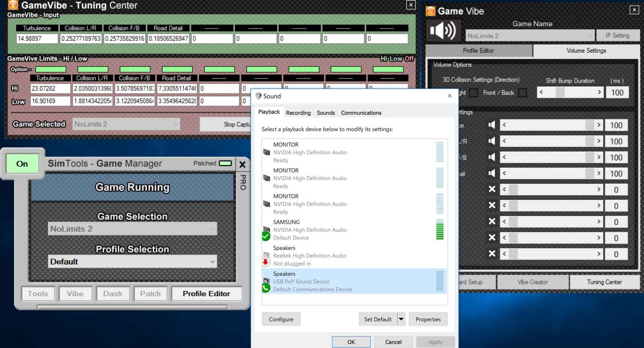Select USB PnP Sound Device speakers icon

point(266,285)
